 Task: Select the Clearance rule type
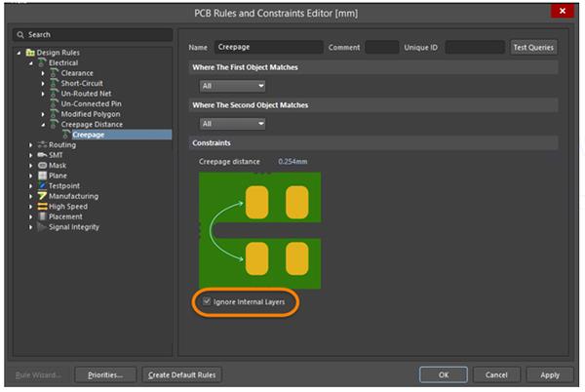pos(77,73)
